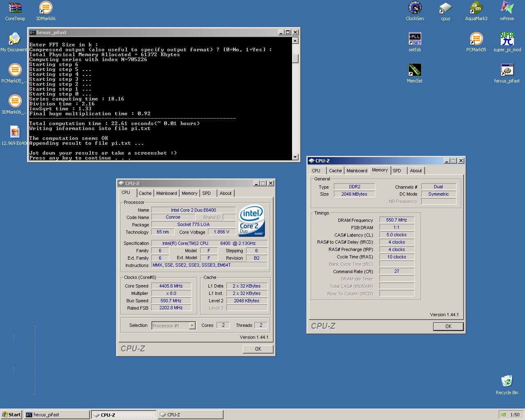Click OK in the CPU-Z memory window
Viewport: 525px width, 420px height.
click(448, 326)
